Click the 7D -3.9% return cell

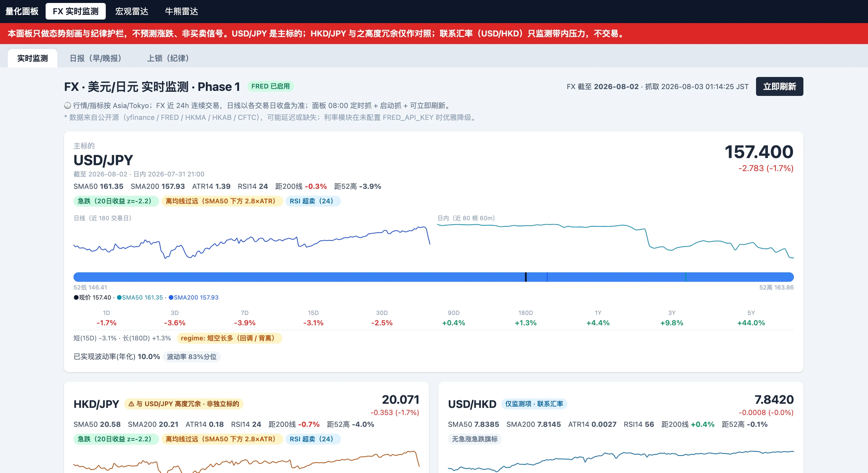click(245, 318)
